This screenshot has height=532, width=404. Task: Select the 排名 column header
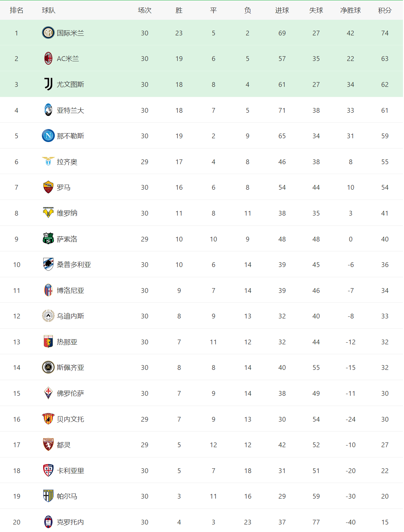pyautogui.click(x=17, y=10)
